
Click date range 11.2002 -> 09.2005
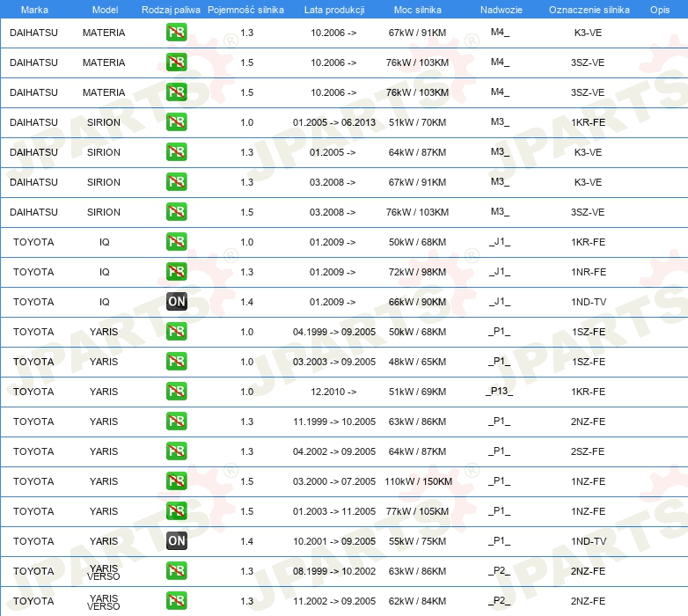tap(334, 601)
